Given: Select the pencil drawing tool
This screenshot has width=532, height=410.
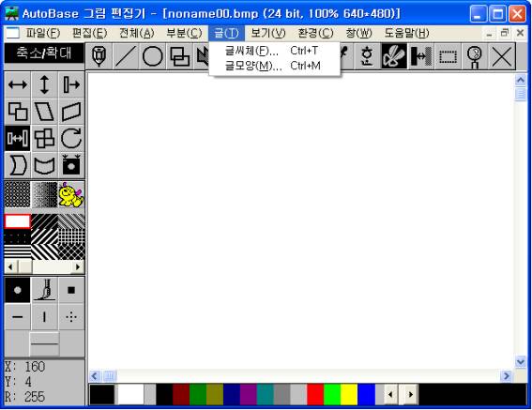Looking at the screenshot, I should pyautogui.click(x=99, y=56).
